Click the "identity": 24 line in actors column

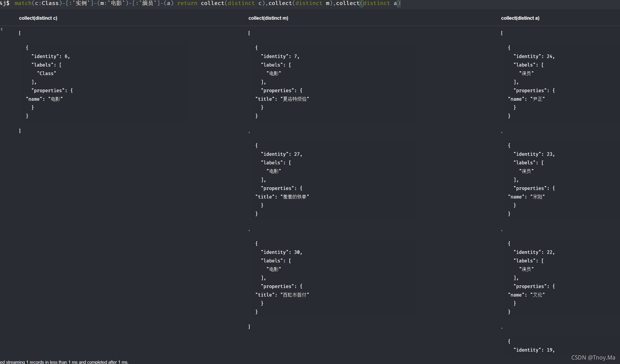point(534,57)
